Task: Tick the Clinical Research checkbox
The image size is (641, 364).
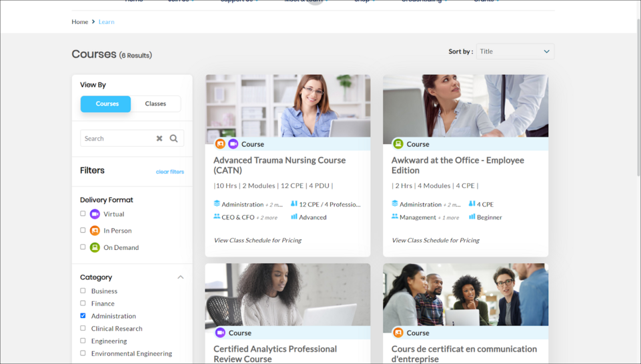Action: coord(83,329)
